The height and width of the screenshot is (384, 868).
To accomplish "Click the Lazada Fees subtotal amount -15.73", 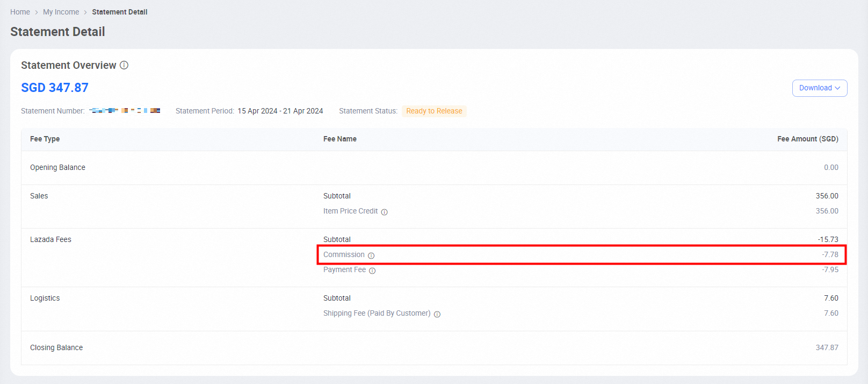I will 828,239.
